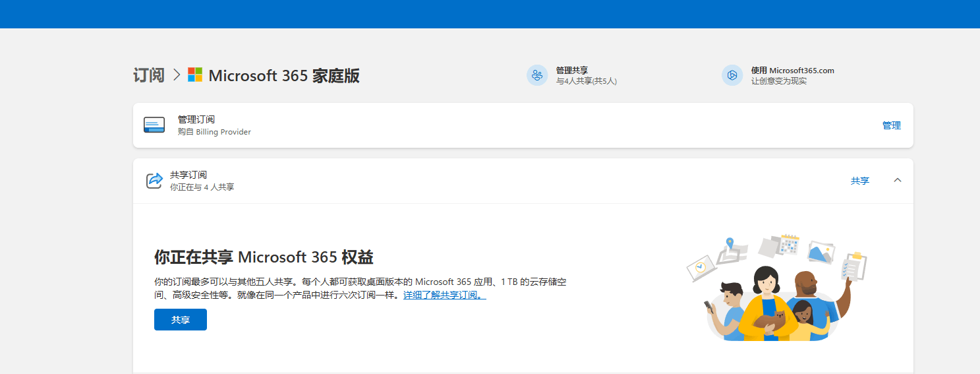980x374 pixels.
Task: Open the 详细了解共享订阅 link
Action: pos(445,295)
